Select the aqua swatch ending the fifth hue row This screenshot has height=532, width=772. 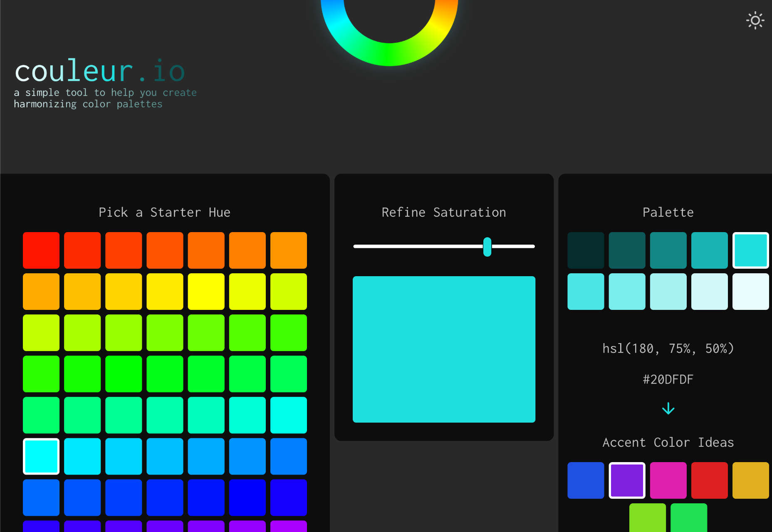(289, 415)
